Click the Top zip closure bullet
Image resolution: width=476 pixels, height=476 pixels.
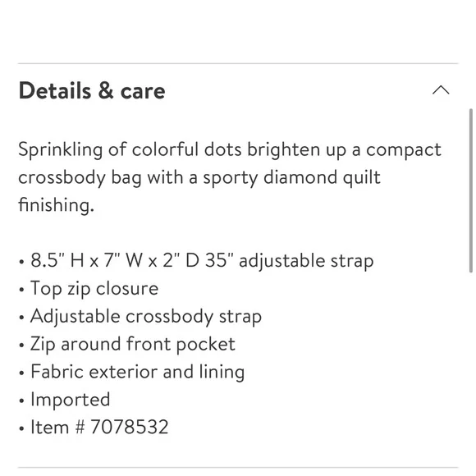[x=89, y=289]
